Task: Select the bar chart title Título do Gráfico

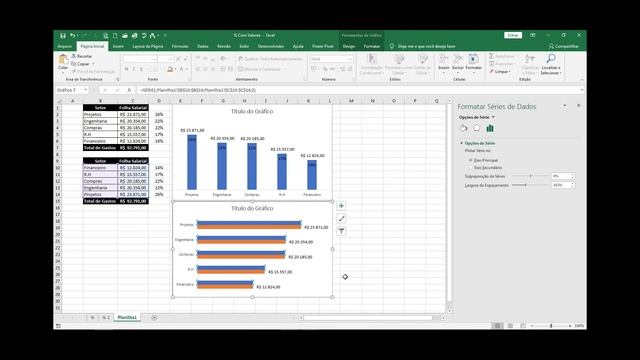Action: 252,208
